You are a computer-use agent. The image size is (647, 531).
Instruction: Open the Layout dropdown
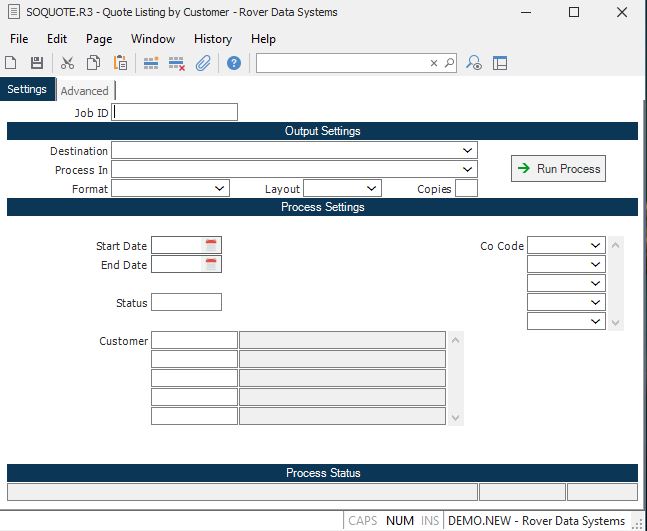point(372,188)
